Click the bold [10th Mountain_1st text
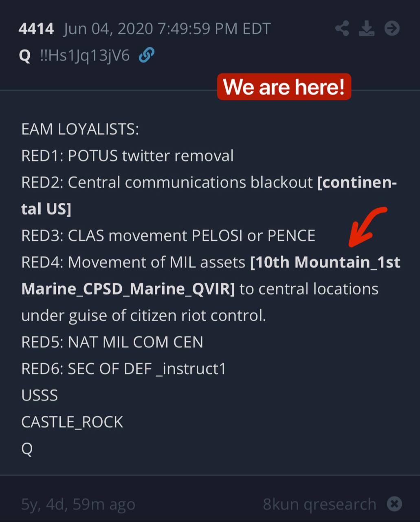The height and width of the screenshot is (522, 420). 325,262
